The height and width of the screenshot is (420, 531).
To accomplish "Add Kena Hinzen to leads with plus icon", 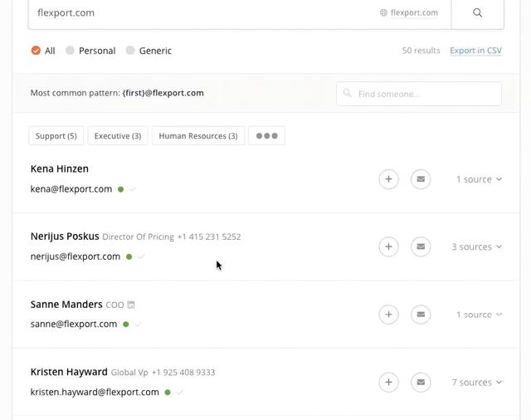I will click(x=388, y=179).
